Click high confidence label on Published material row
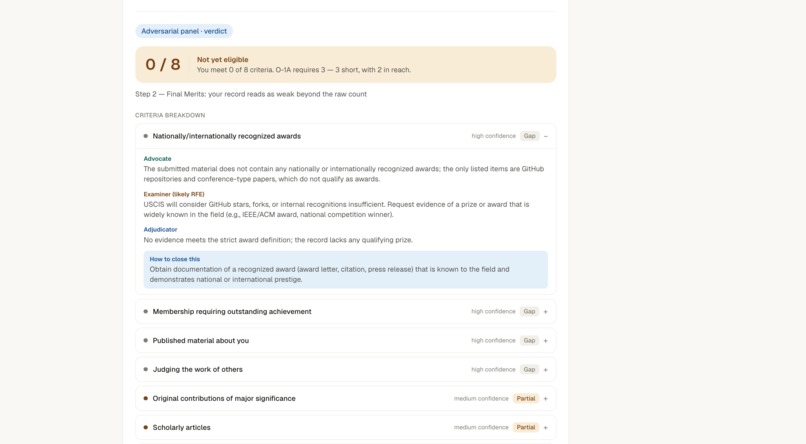This screenshot has height=444, width=806. tap(493, 341)
